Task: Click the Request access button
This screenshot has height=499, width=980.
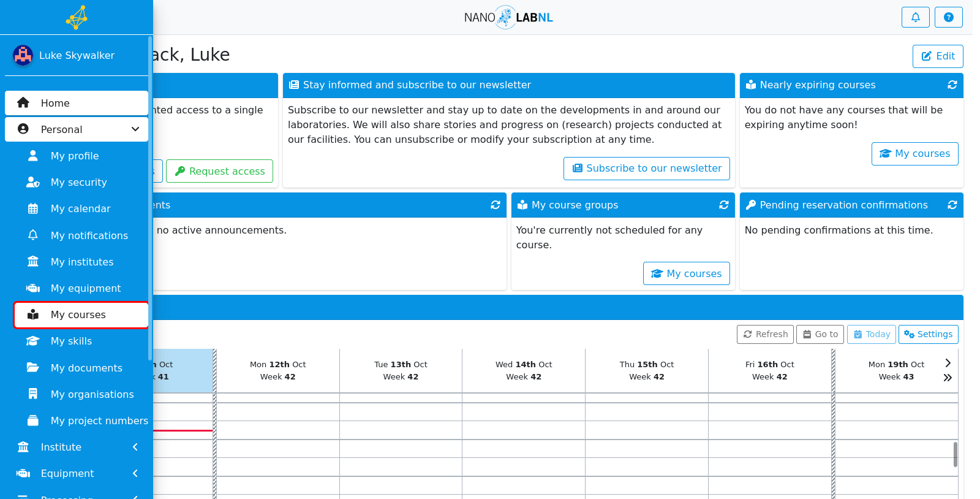Action: point(219,171)
